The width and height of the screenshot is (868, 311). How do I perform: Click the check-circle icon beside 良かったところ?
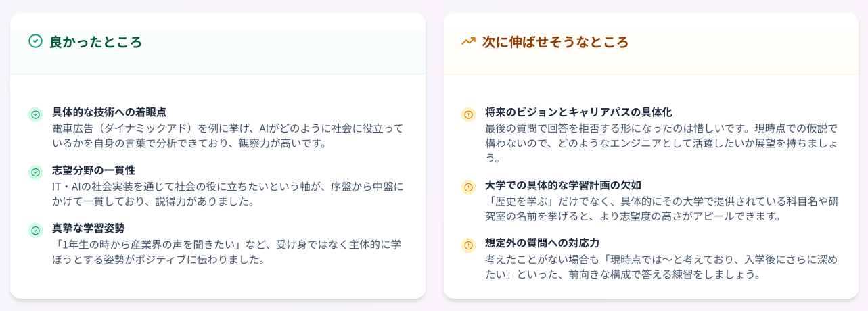click(x=35, y=41)
